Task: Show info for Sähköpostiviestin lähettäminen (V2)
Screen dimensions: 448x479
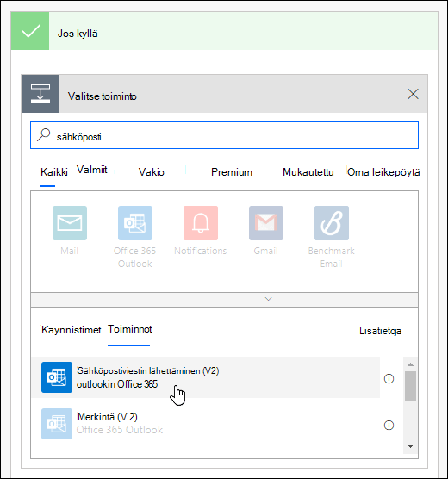Action: (x=389, y=379)
